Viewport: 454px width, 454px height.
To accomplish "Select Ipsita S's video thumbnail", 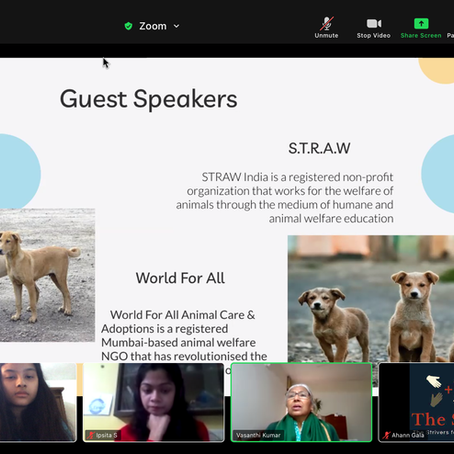I will (x=154, y=402).
